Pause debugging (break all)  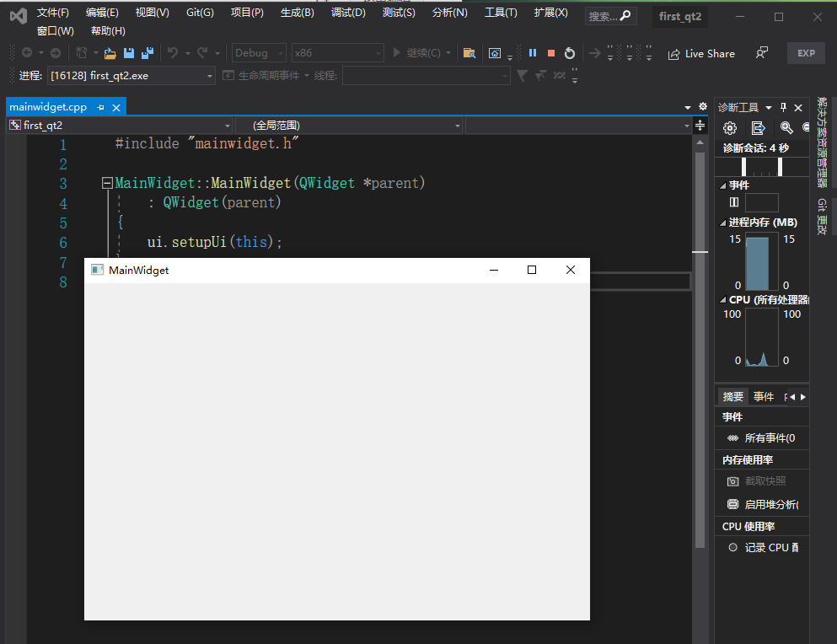tap(532, 53)
